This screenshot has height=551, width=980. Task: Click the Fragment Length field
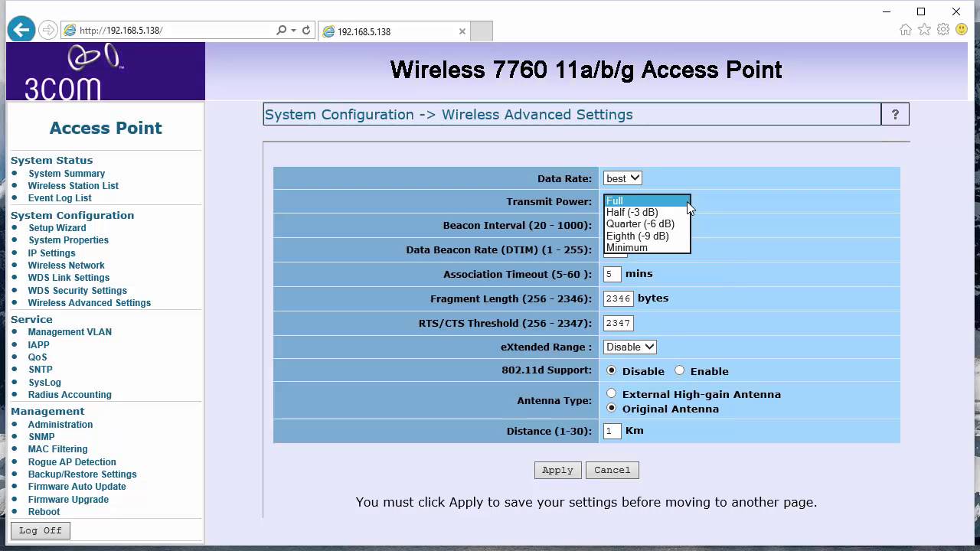[x=619, y=298]
